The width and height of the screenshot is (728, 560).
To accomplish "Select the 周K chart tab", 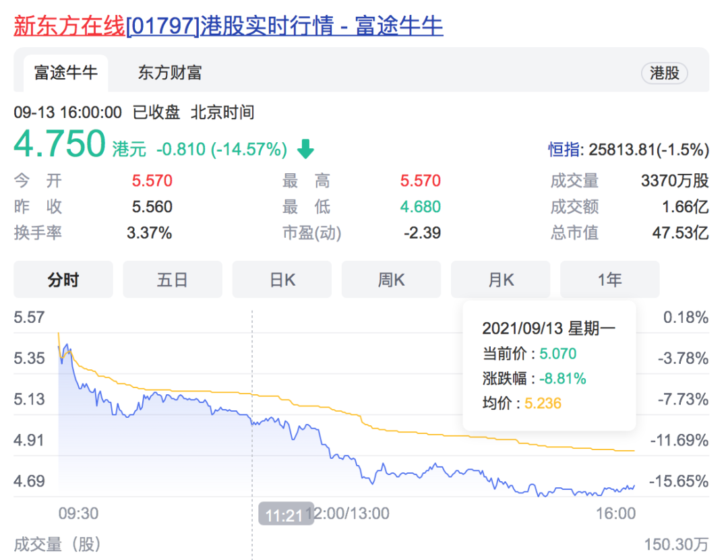I will pos(391,280).
